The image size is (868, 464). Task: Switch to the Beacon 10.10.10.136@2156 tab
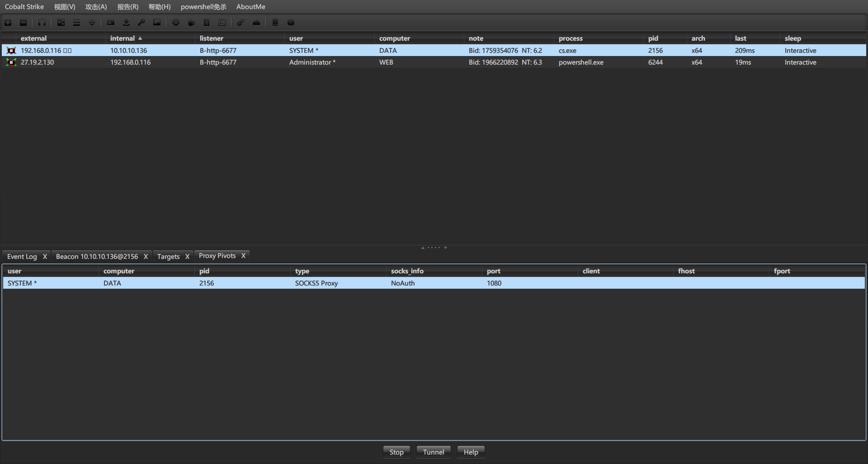[97, 257]
